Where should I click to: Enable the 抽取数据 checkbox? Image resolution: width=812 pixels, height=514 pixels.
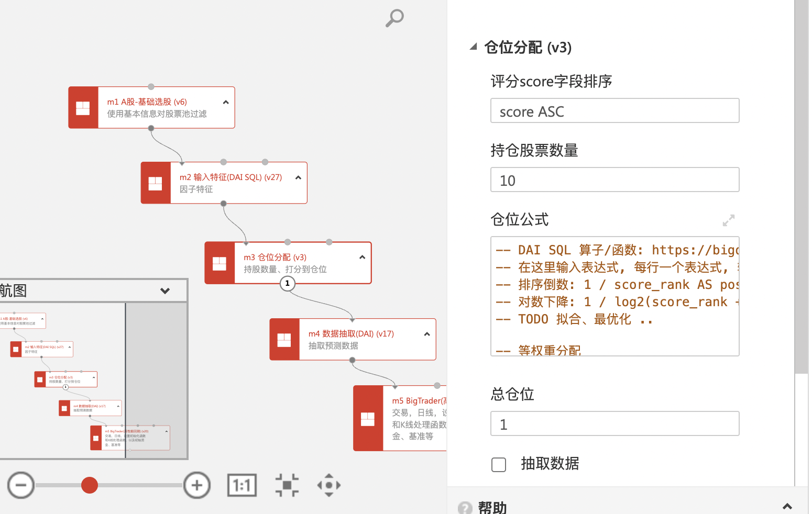point(499,464)
